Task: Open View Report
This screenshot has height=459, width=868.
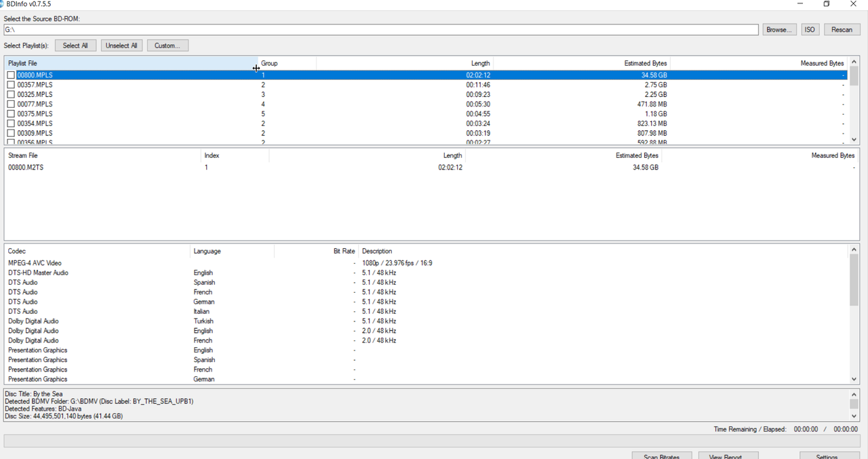Action: pos(729,456)
